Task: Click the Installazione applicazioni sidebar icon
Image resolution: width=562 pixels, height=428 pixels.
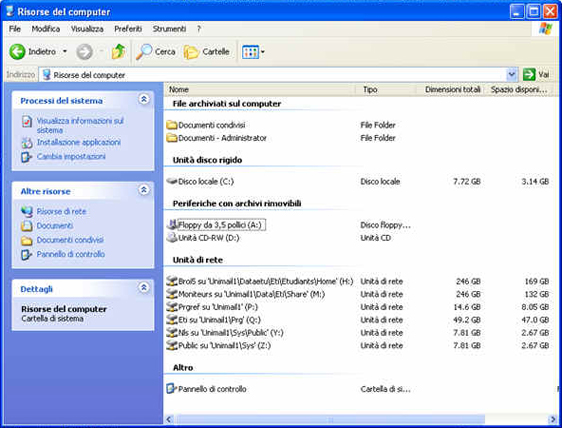Action: pos(27,143)
